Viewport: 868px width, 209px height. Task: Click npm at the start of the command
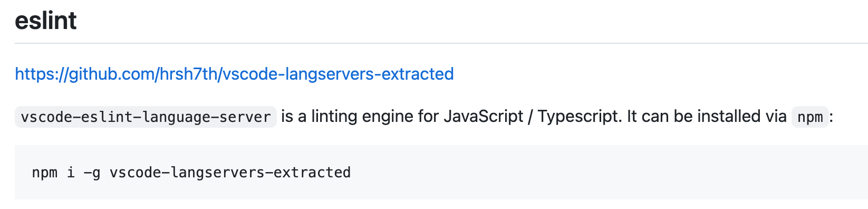tap(45, 173)
